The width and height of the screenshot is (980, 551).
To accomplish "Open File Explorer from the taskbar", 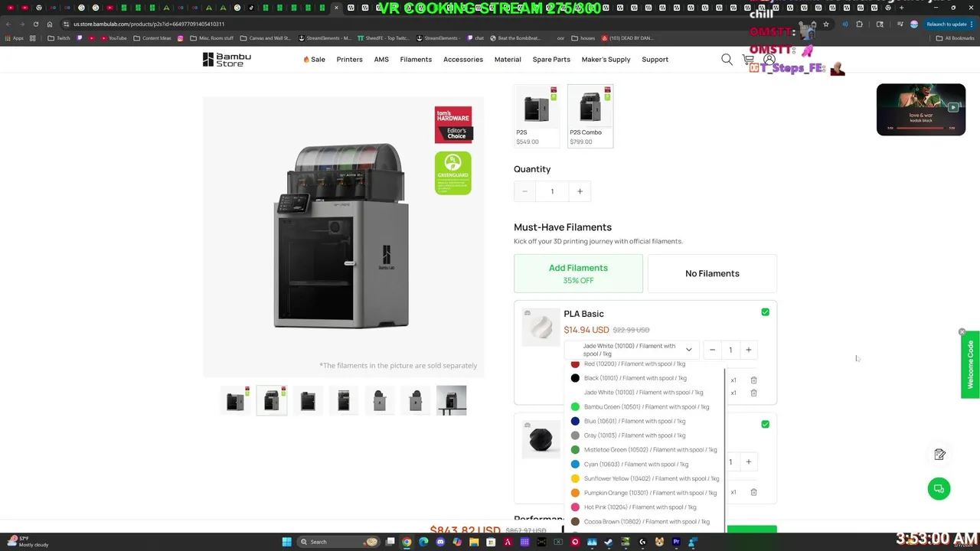I will coord(474,542).
